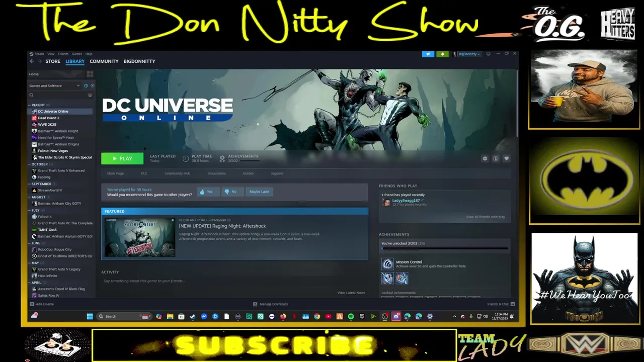The image size is (644, 362).
Task: Collapse the JULY category
Action: [35, 210]
